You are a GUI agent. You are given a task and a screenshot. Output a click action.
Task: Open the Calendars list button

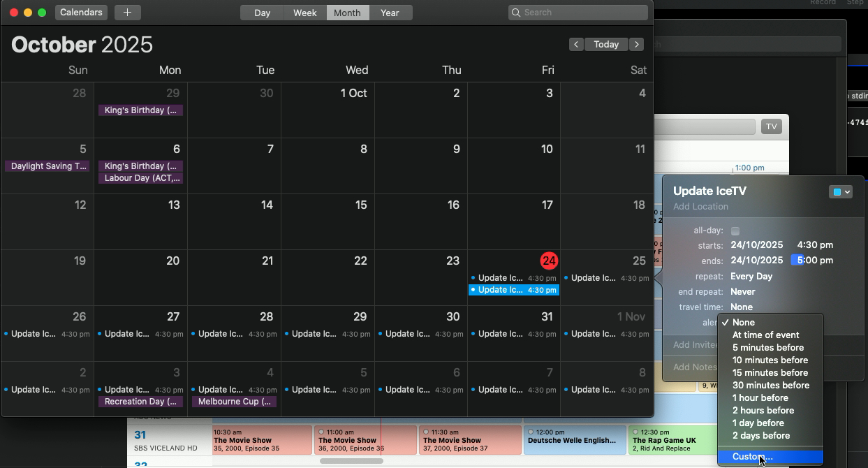pos(81,13)
